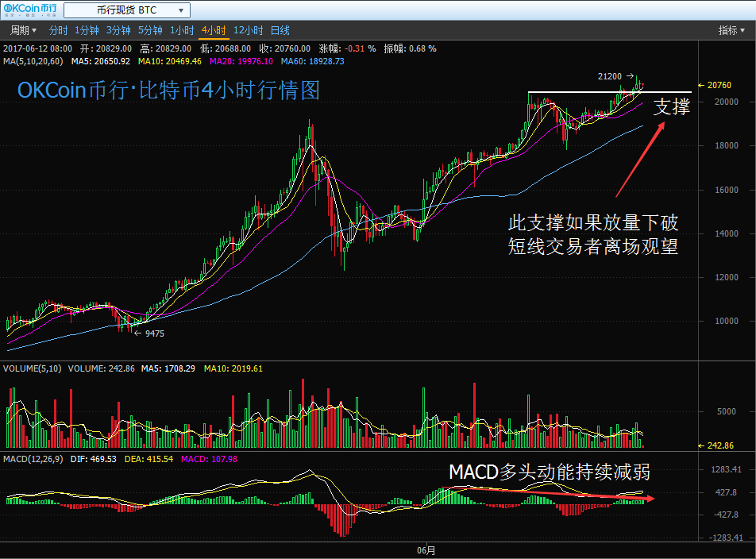Select the active 4小时 timeframe tab

tap(214, 30)
